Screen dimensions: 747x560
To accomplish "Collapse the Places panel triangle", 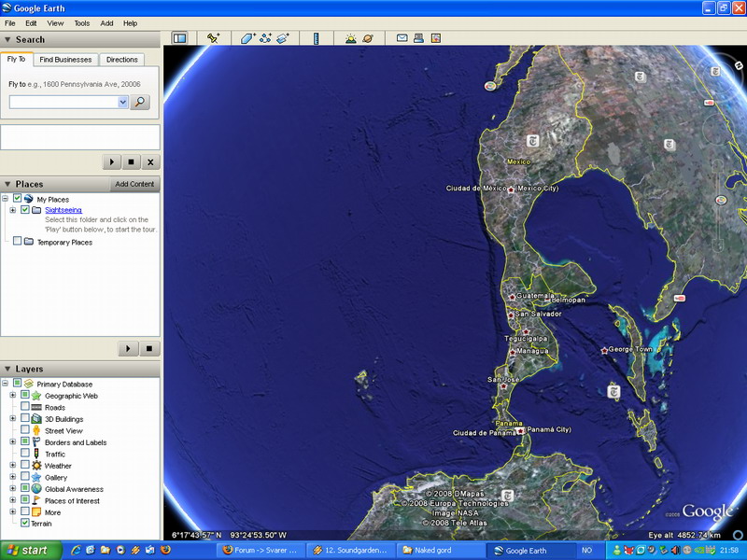I will pyautogui.click(x=7, y=184).
